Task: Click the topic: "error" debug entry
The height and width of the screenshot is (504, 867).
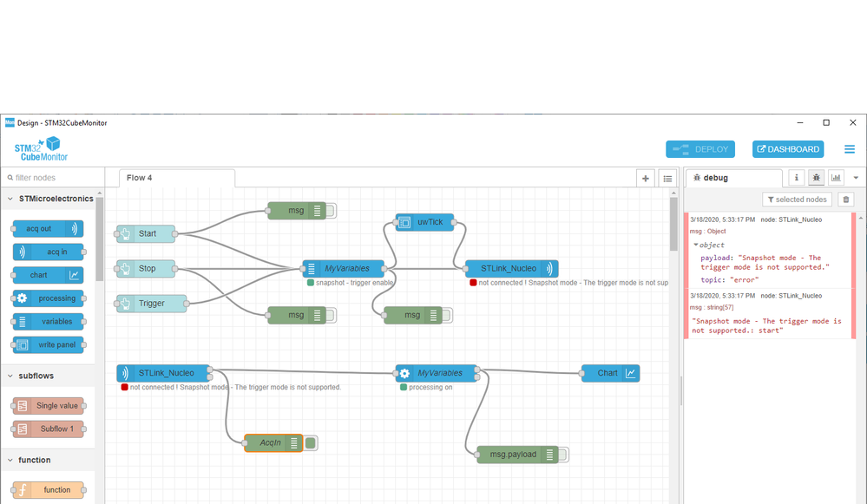Action: point(730,280)
